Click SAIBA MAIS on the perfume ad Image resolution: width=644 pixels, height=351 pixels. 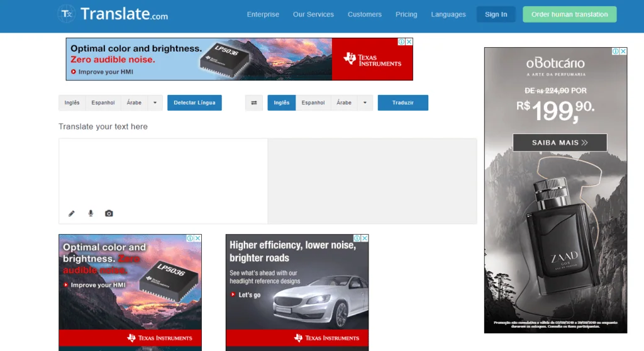point(560,143)
